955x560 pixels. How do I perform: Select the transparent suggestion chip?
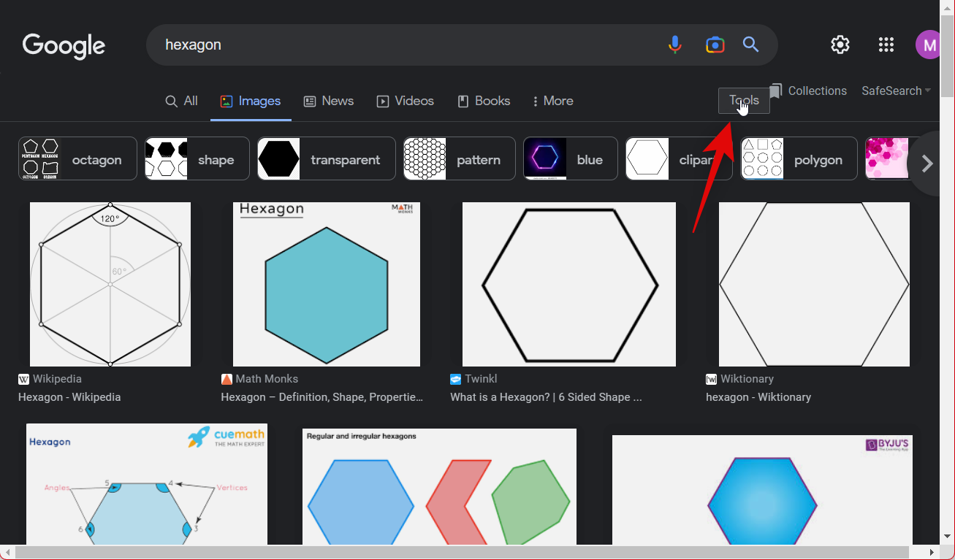click(x=327, y=158)
